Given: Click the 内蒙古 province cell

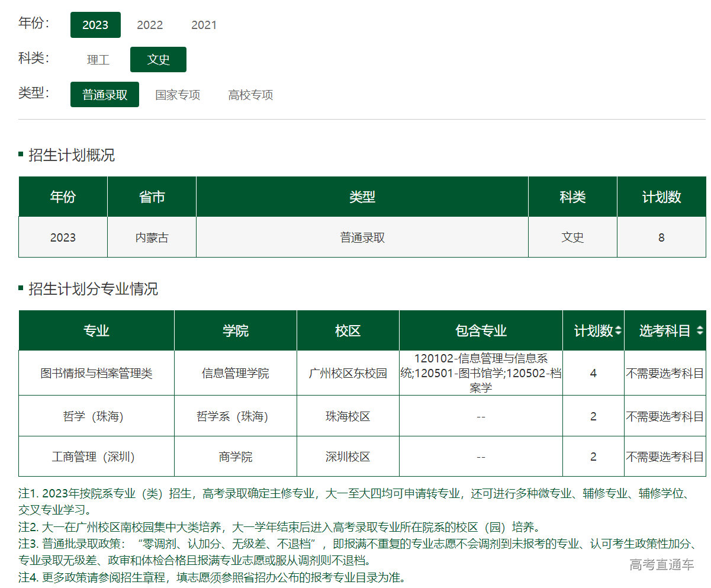Looking at the screenshot, I should coord(152,237).
